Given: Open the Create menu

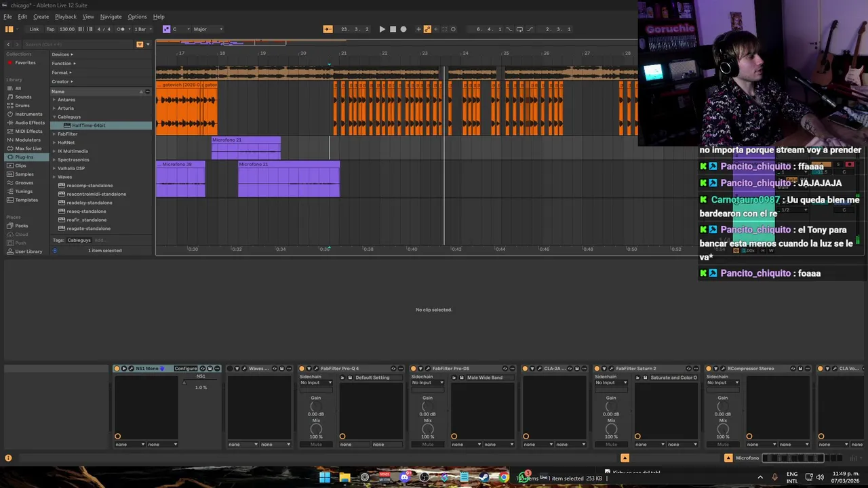Looking at the screenshot, I should point(41,16).
